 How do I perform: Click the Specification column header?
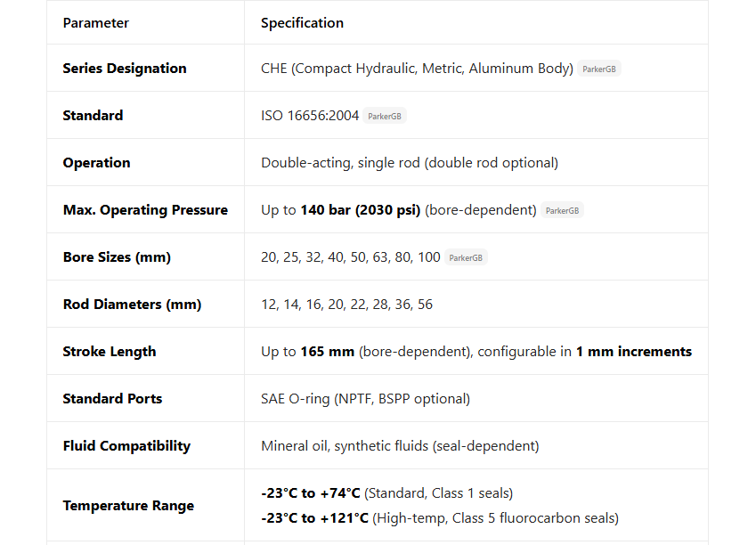pos(302,23)
